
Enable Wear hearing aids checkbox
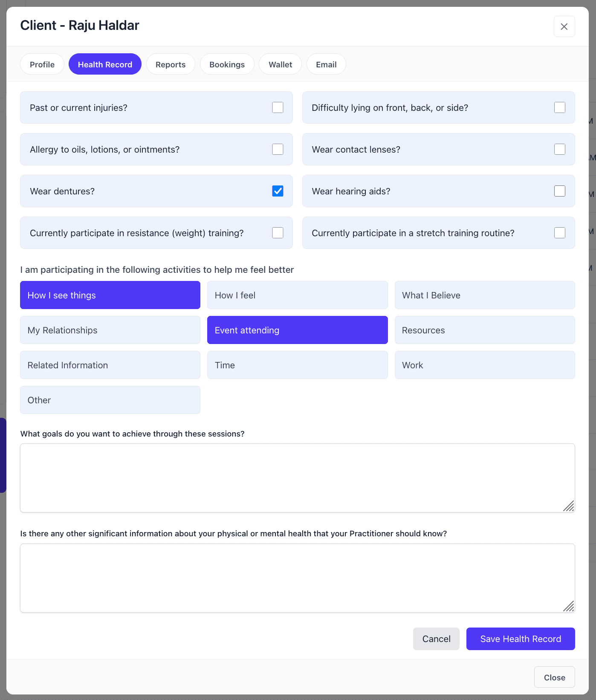click(x=559, y=191)
